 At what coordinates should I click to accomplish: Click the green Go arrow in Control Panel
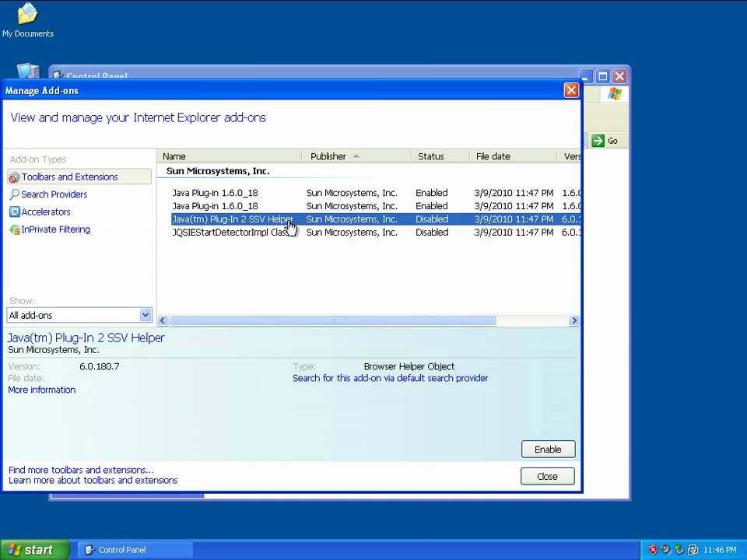click(x=598, y=141)
